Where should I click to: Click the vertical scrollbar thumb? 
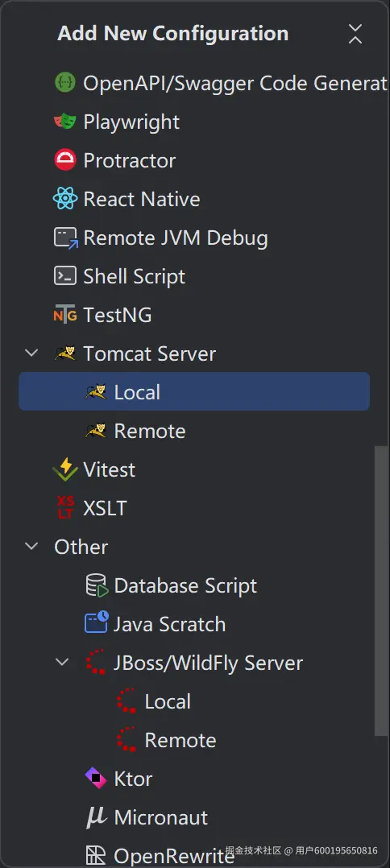point(382,591)
